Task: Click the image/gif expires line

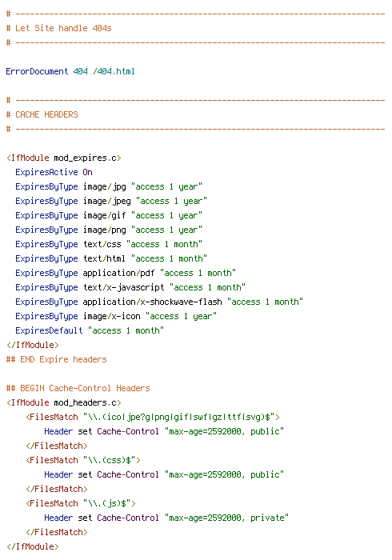Action: [x=109, y=215]
